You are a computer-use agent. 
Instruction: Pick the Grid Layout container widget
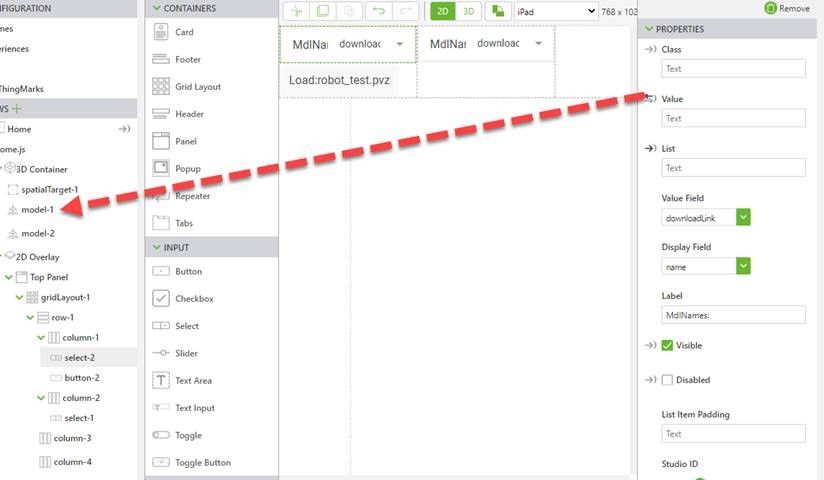[x=187, y=87]
